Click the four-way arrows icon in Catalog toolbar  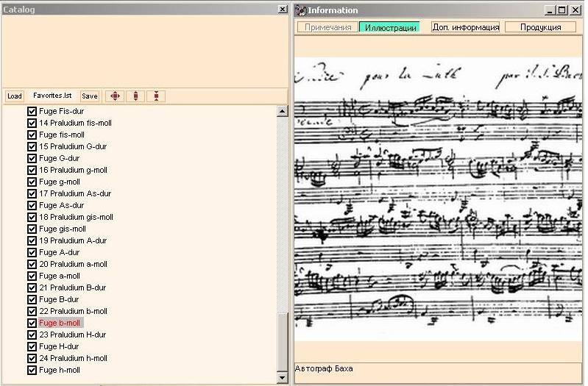pos(115,96)
